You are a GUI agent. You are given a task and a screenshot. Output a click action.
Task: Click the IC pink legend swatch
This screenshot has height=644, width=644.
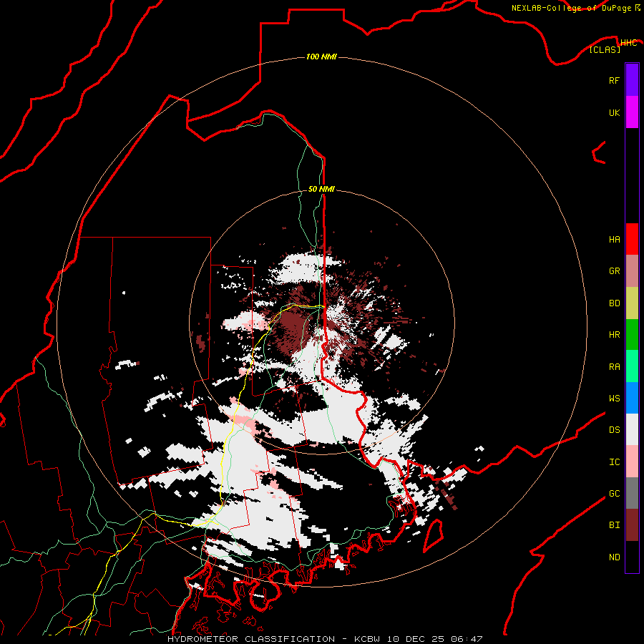pyautogui.click(x=632, y=462)
